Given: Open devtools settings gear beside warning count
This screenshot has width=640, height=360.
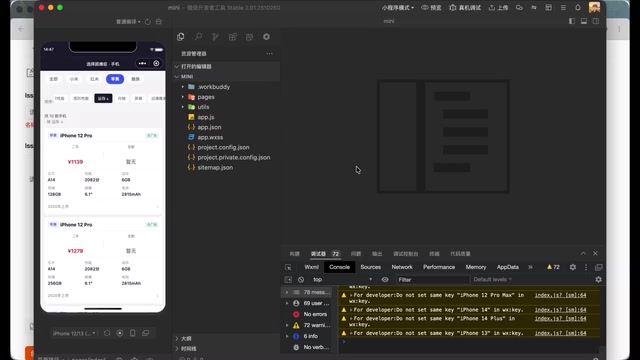Looking at the screenshot, I should pos(573,267).
